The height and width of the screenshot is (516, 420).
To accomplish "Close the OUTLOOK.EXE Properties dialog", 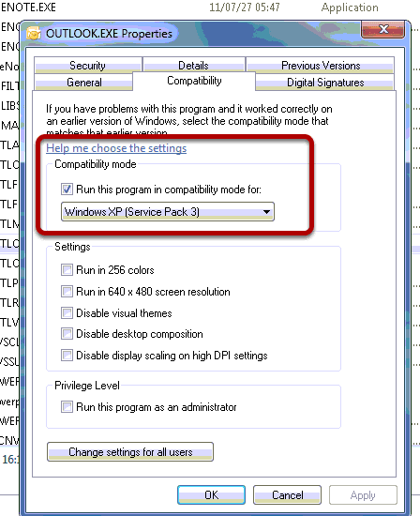I will 383,29.
